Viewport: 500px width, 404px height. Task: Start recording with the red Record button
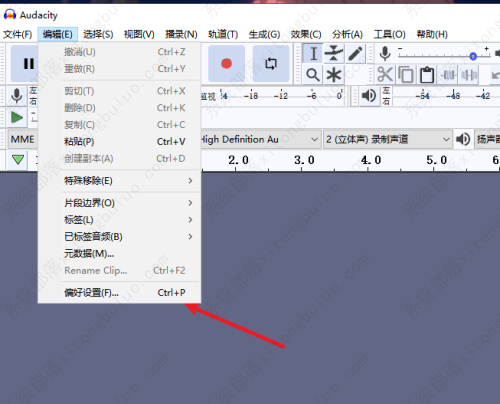226,63
